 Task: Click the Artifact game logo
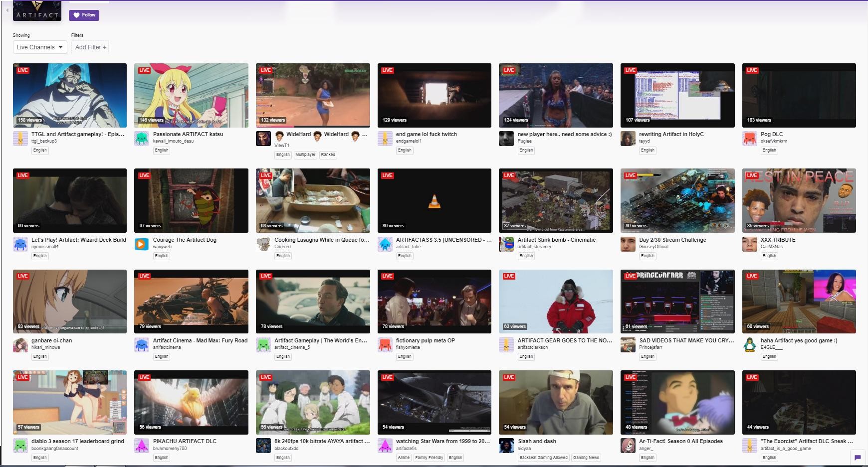click(37, 10)
